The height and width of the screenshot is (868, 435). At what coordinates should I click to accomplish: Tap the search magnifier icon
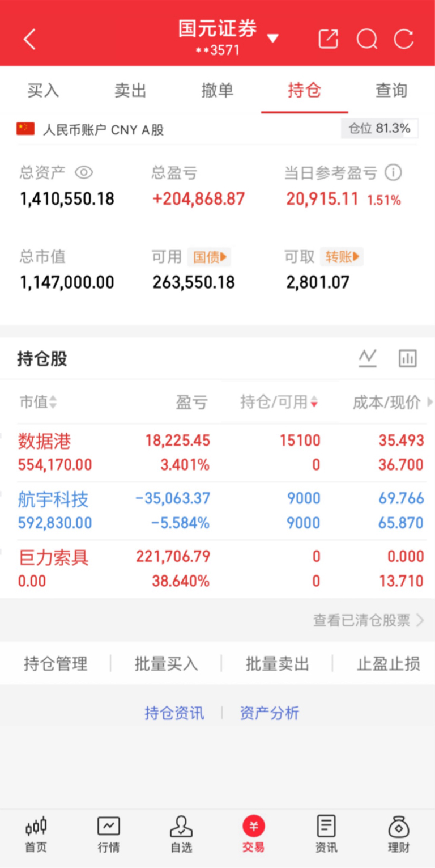click(367, 39)
